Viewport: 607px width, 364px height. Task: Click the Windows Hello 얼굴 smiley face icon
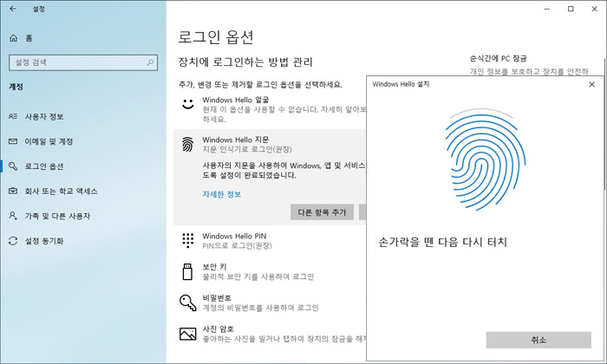[x=188, y=104]
